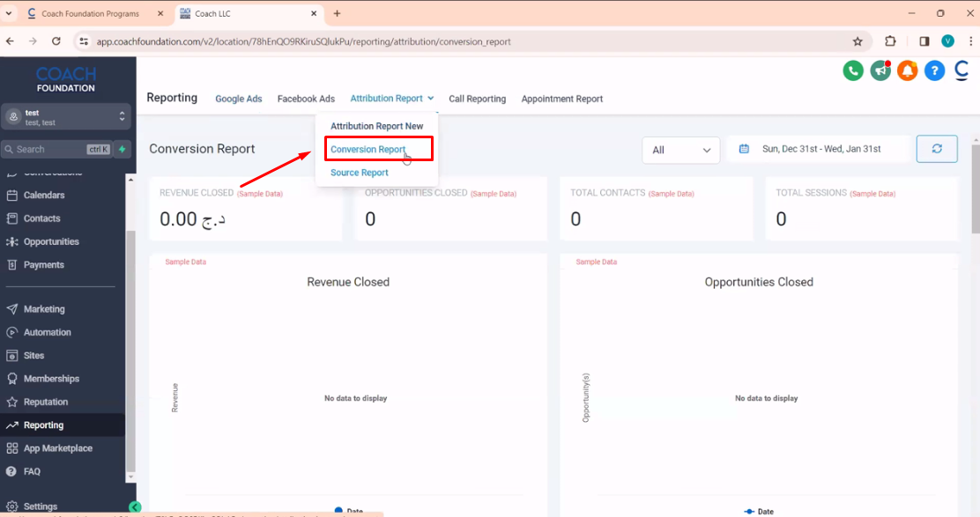Click the sidebar vertical scrollbar
This screenshot has width=980, height=517.
(x=130, y=350)
